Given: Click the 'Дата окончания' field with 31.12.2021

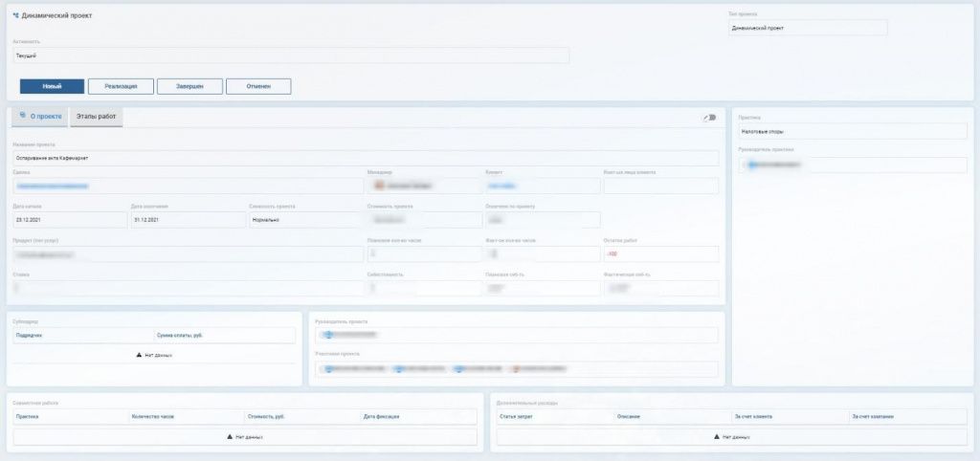Looking at the screenshot, I should click(186, 220).
